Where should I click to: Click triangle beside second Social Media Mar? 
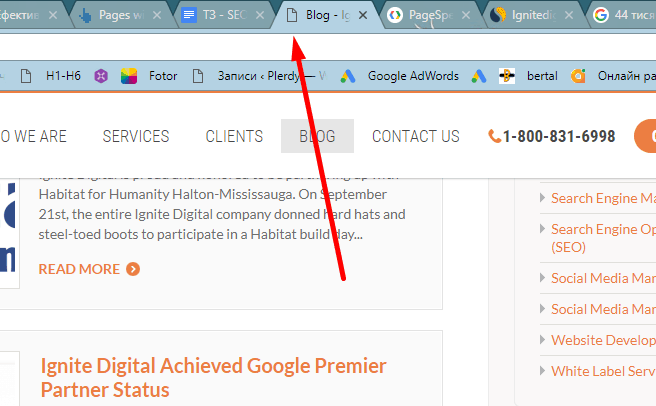click(542, 308)
